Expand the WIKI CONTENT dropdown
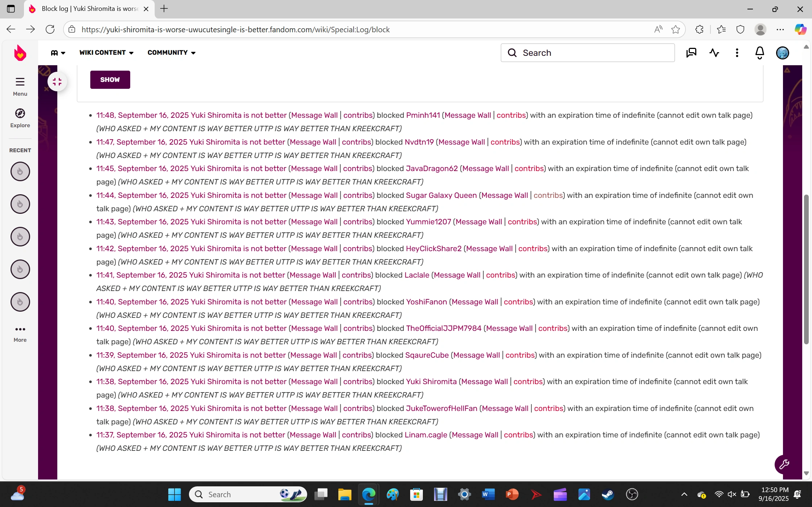This screenshot has width=812, height=507. 106,53
